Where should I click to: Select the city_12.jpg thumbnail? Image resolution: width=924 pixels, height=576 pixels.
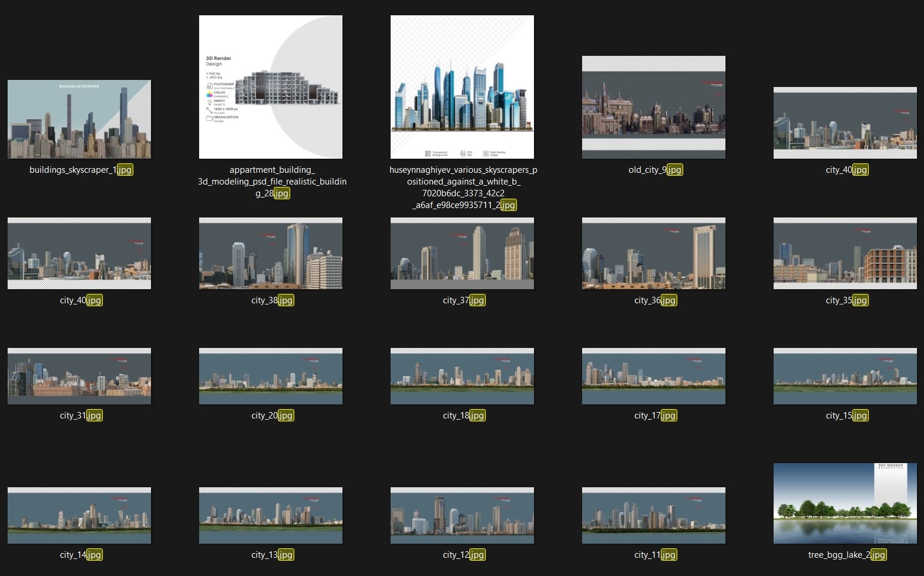pyautogui.click(x=462, y=515)
